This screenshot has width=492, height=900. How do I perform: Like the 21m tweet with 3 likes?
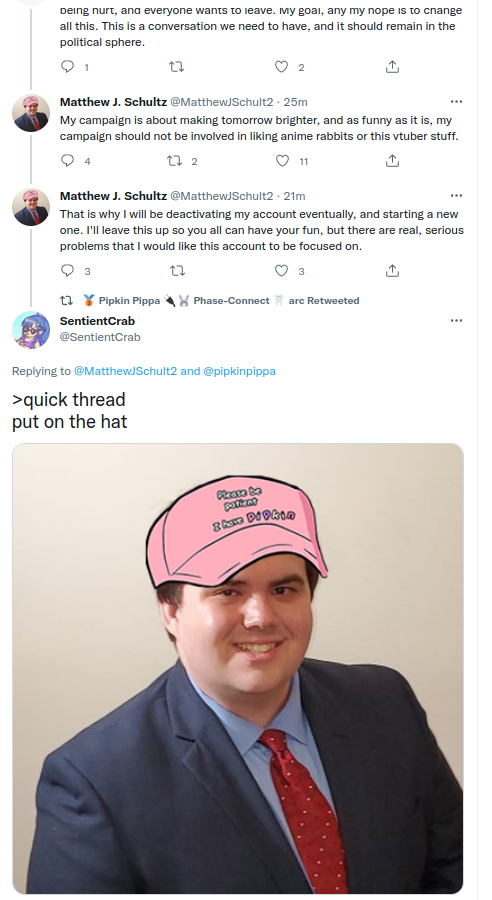pyautogui.click(x=281, y=270)
